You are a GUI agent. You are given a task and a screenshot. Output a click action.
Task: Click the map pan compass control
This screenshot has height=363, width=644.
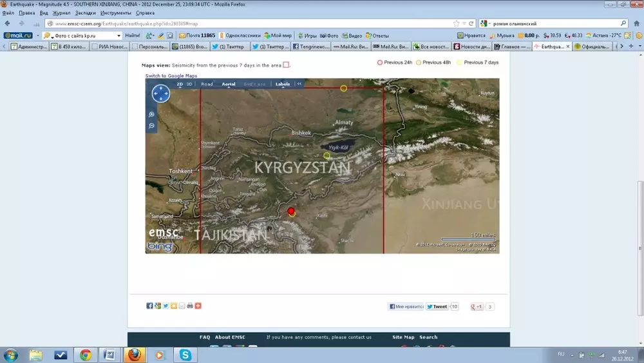click(x=160, y=94)
